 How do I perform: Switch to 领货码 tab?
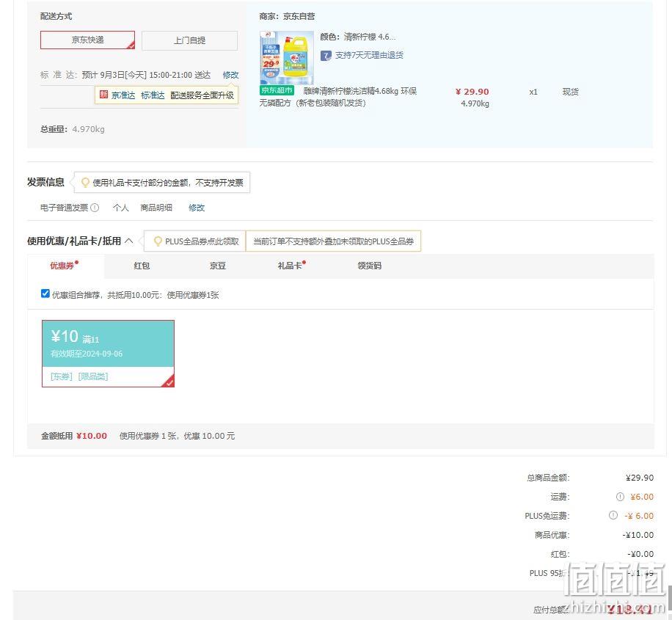pyautogui.click(x=370, y=266)
